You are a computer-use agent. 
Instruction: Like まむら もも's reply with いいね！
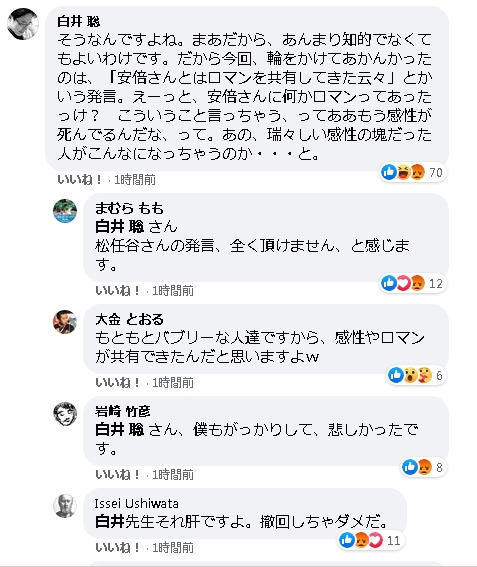click(118, 290)
